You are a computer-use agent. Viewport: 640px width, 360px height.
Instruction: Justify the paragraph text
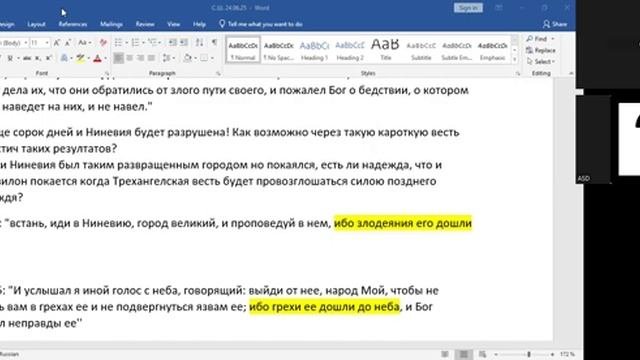(151, 58)
